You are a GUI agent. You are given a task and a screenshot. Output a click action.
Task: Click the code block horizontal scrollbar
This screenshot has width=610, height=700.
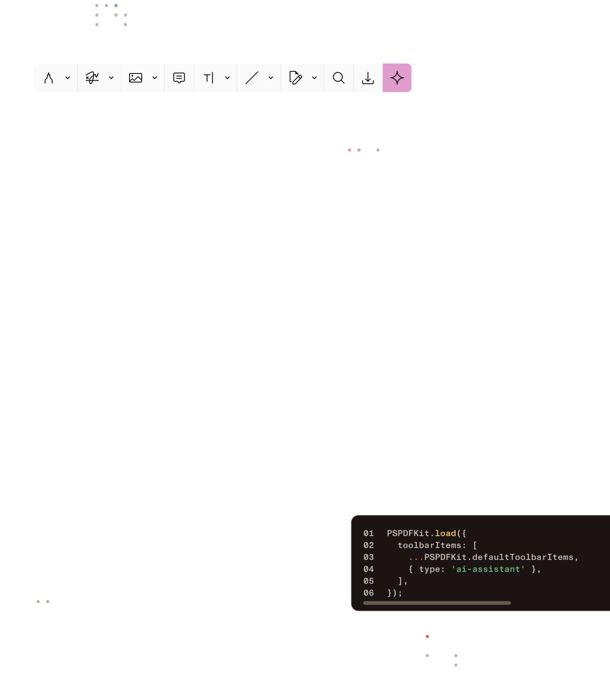point(437,603)
